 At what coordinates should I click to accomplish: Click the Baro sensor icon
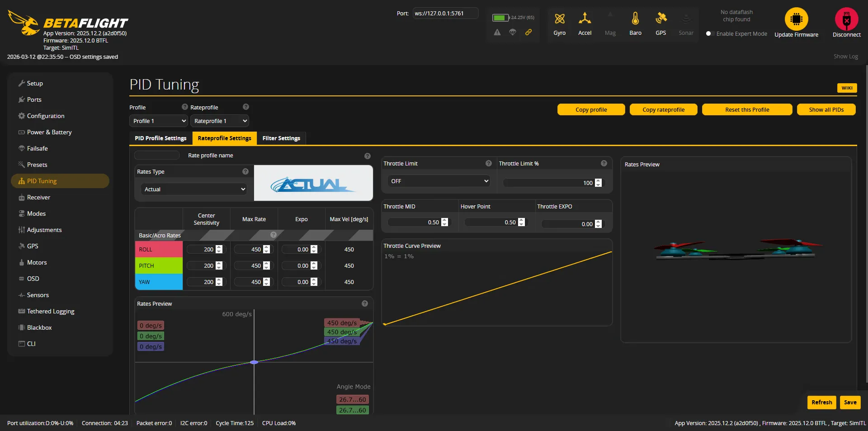pyautogui.click(x=635, y=19)
